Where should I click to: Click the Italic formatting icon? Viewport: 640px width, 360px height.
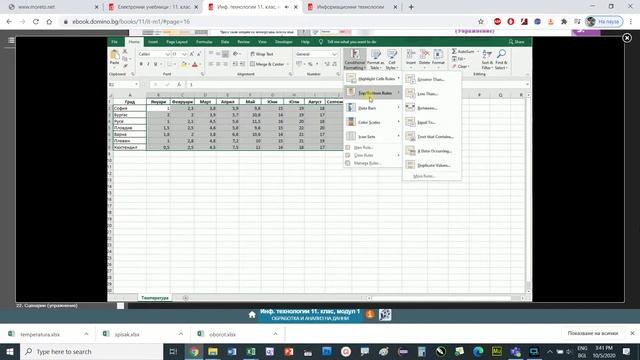point(148,64)
